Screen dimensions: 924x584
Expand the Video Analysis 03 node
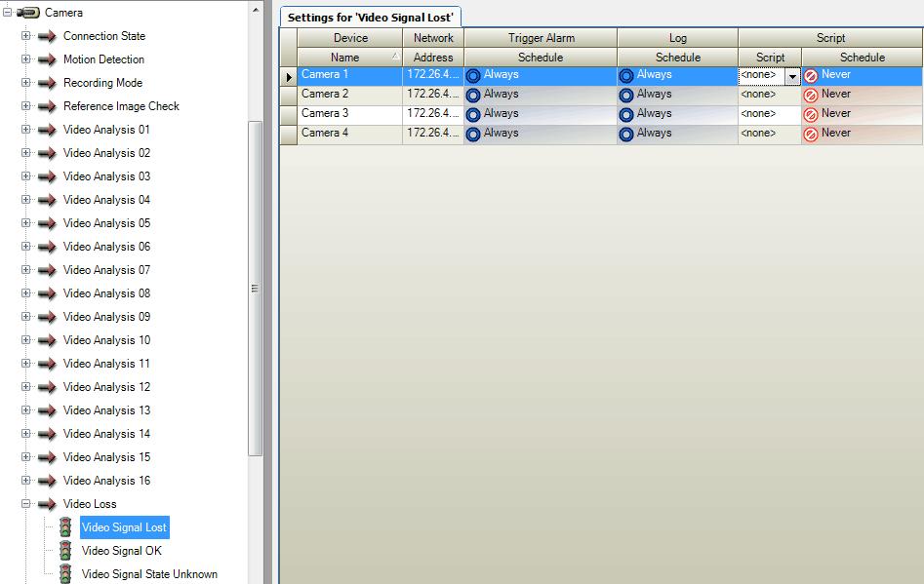click(x=26, y=176)
